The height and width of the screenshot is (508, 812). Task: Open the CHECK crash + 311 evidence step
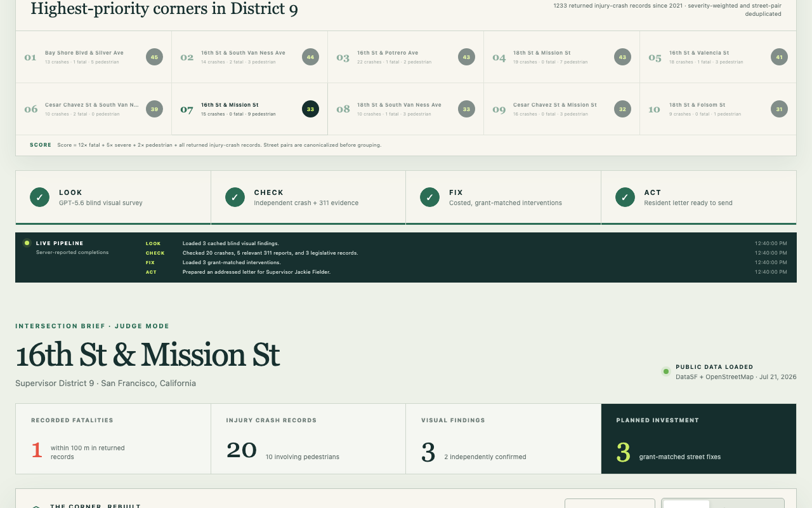point(308,197)
